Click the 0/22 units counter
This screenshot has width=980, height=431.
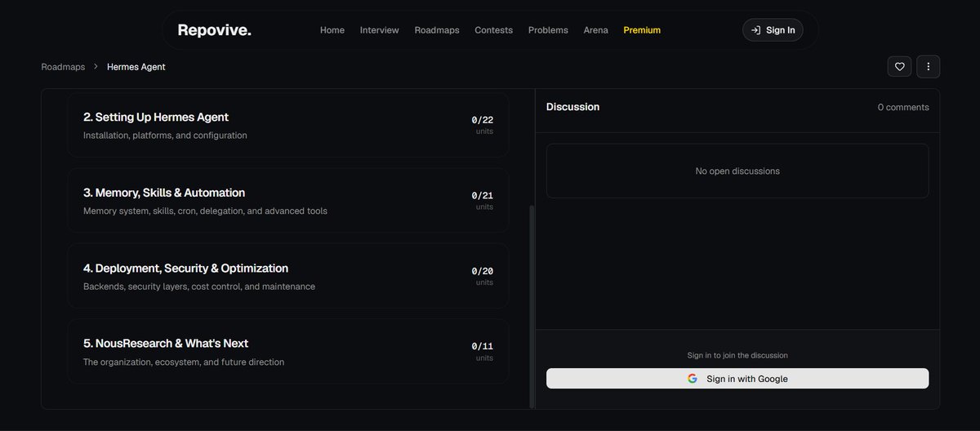click(483, 124)
